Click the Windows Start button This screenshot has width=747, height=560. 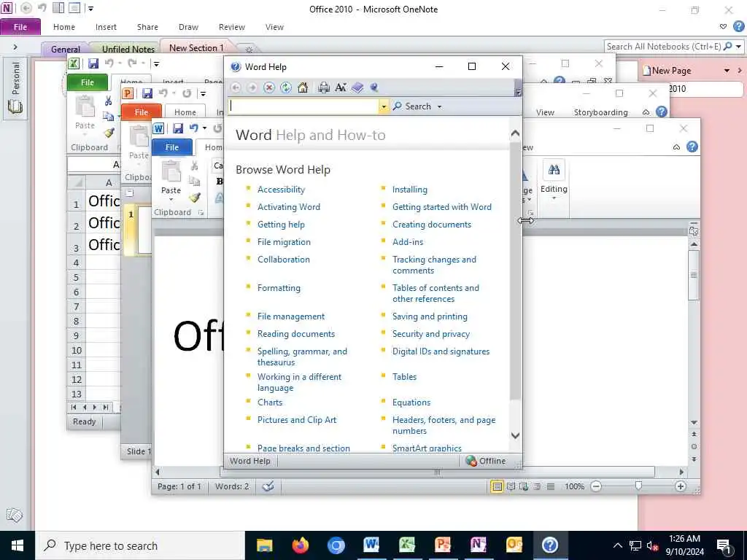click(x=18, y=545)
